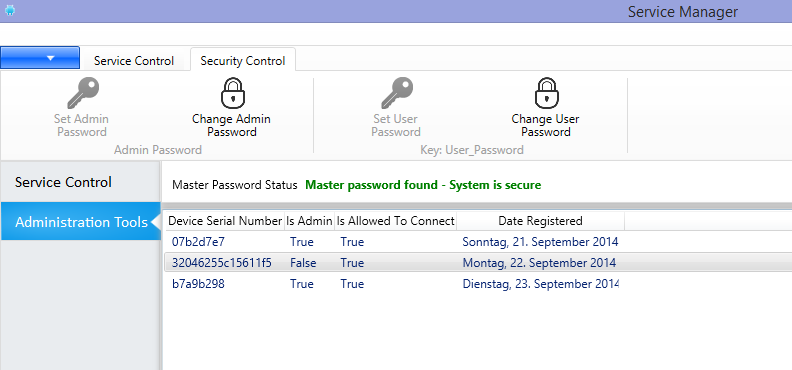Screen dimensions: 792x370
Task: Sort by Is Admin column header
Action: pyautogui.click(x=309, y=221)
